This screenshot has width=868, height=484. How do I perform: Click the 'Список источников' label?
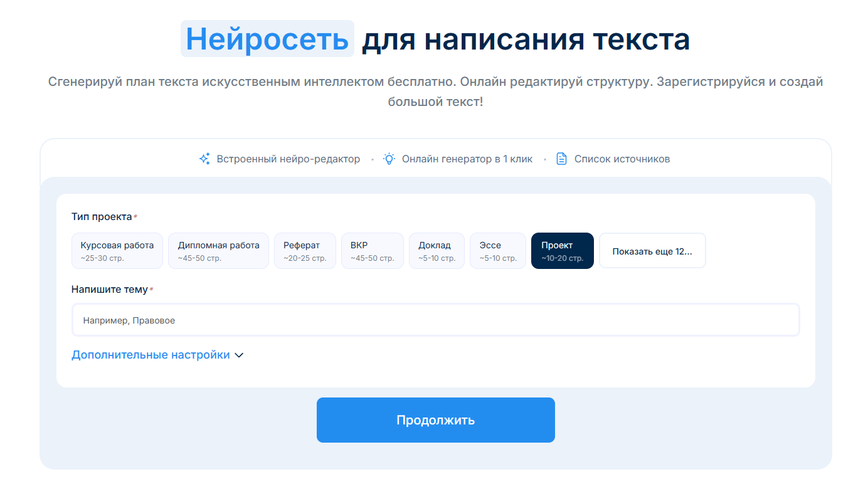(x=622, y=159)
